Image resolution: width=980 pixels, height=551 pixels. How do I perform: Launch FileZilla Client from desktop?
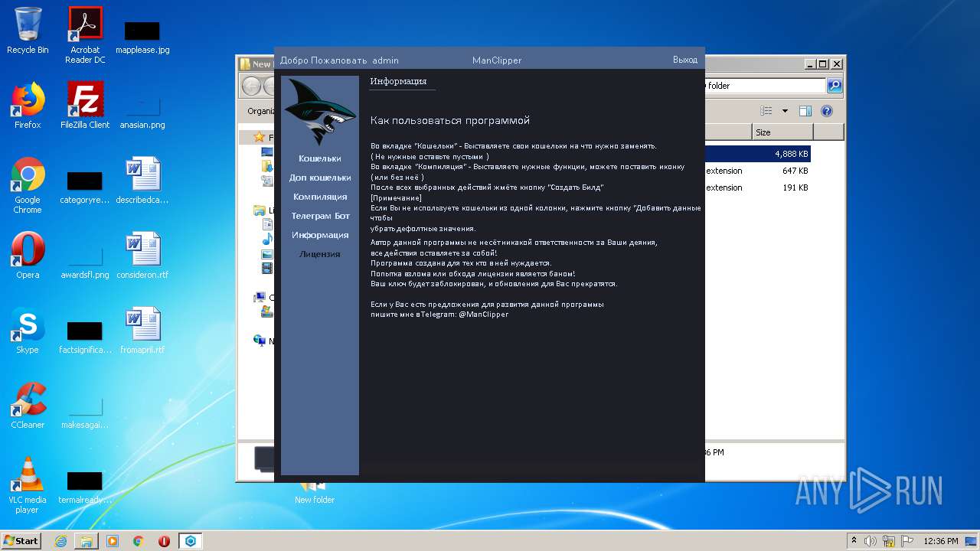tap(85, 106)
